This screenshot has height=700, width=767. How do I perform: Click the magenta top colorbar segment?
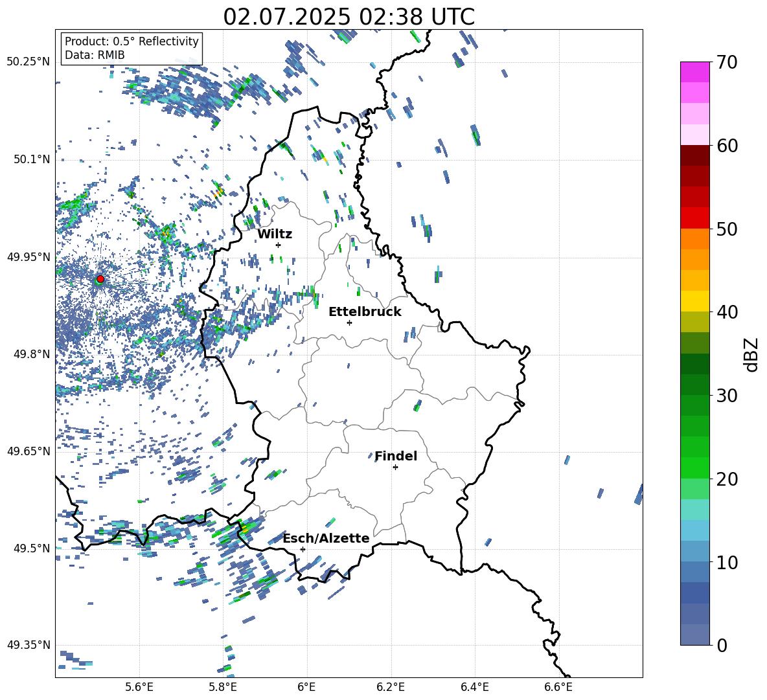(x=694, y=72)
